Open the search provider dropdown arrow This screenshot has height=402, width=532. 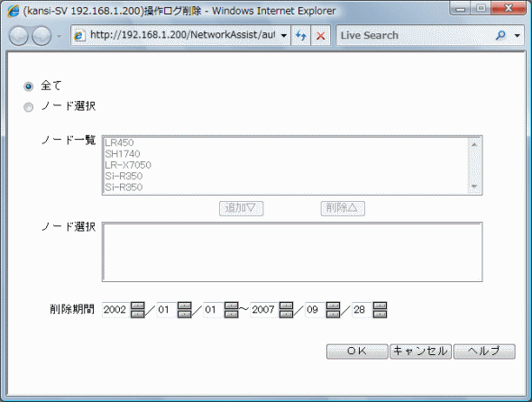pos(517,35)
